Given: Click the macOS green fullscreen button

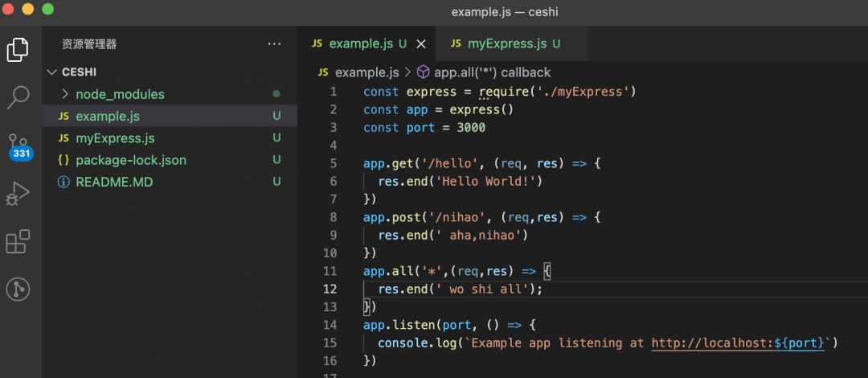Looking at the screenshot, I should point(48,9).
